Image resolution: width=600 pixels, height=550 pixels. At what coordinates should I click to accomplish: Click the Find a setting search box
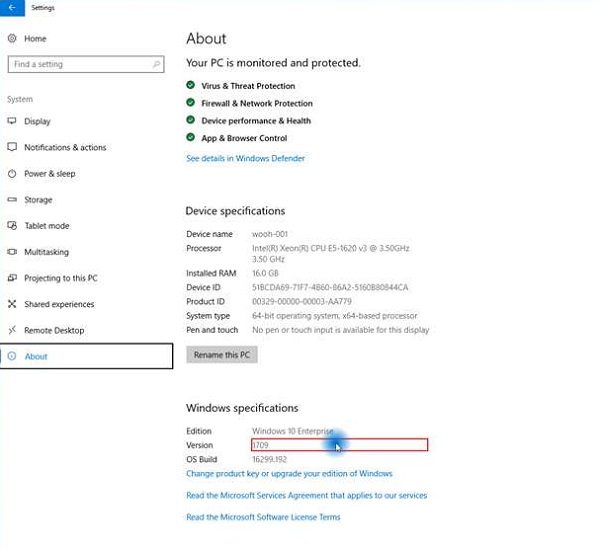86,64
